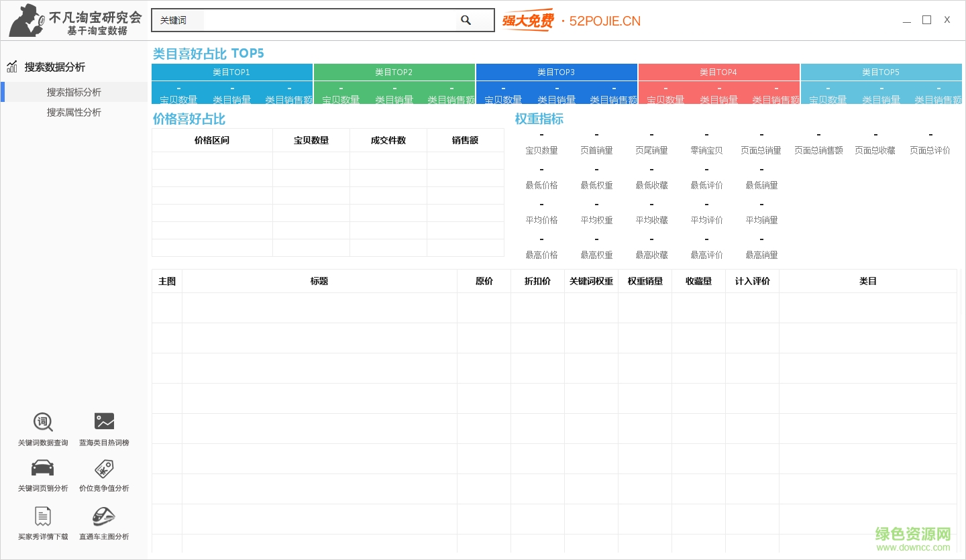Screen dimensions: 966x560
Task: Click the 类目TOP1 header tile
Action: click(231, 72)
